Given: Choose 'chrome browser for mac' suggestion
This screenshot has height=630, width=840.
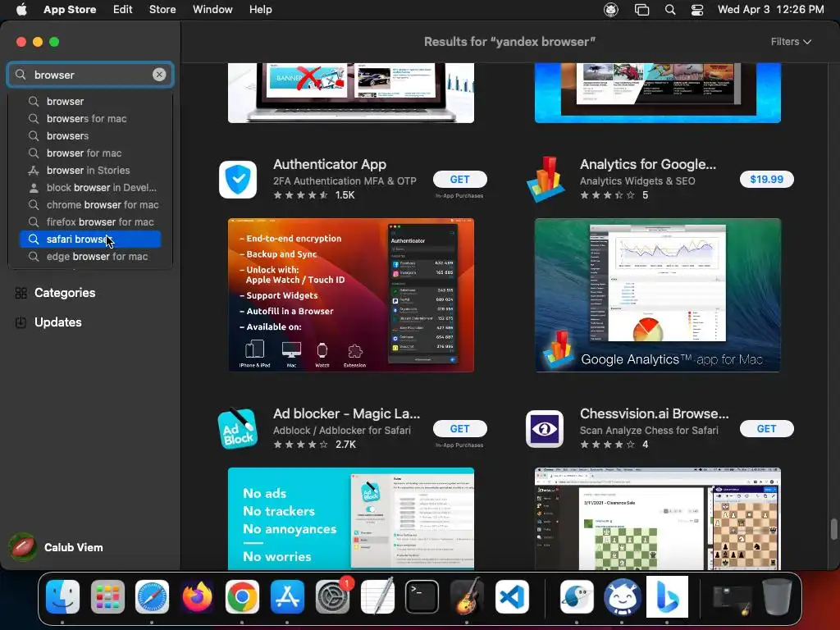Looking at the screenshot, I should click(x=90, y=204).
